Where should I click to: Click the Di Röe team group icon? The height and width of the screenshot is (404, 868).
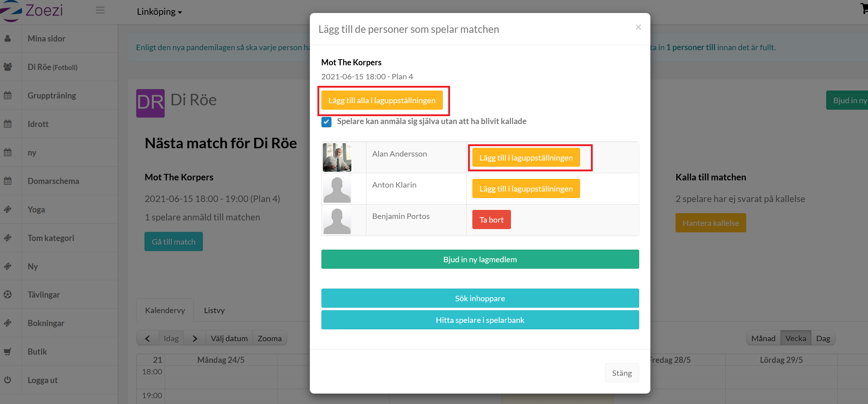pos(8,67)
